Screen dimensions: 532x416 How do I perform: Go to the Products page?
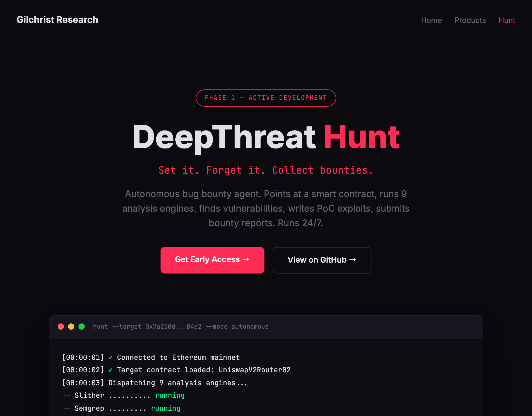pyautogui.click(x=470, y=20)
